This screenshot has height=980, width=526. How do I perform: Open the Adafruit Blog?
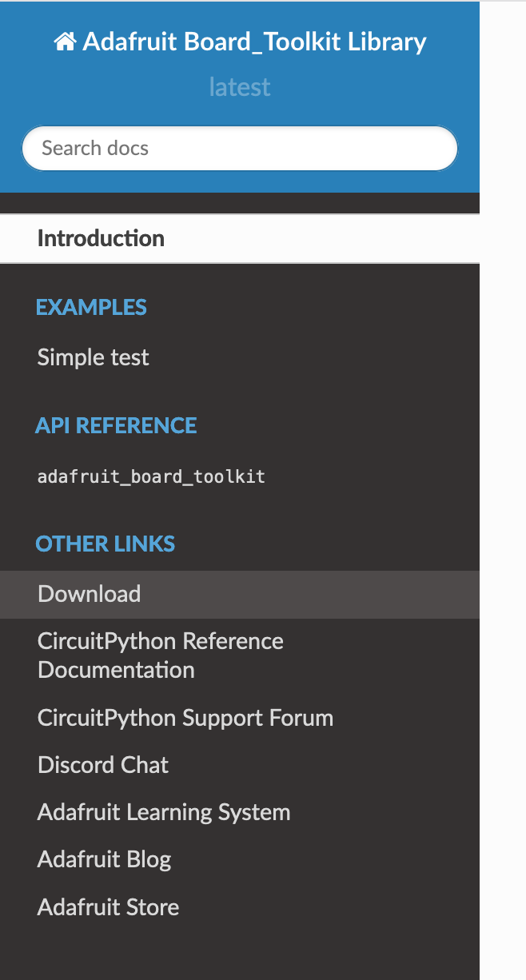click(104, 858)
